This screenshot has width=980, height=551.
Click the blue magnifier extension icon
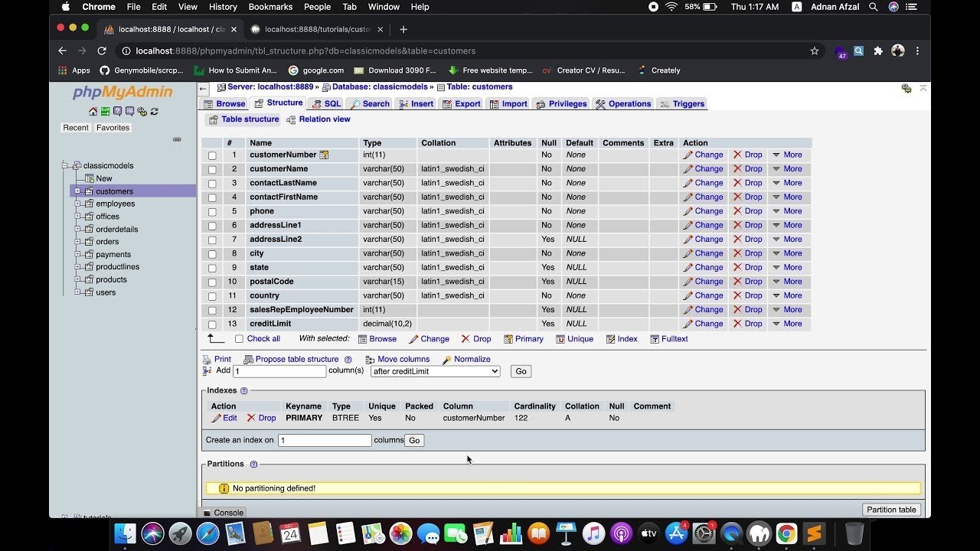859,51
